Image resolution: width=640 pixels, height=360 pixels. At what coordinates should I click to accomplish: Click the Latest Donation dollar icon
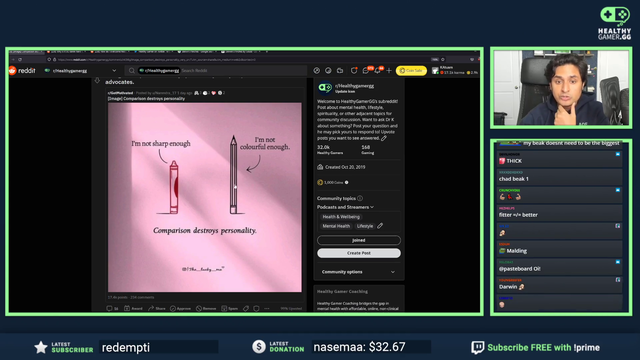(259, 347)
